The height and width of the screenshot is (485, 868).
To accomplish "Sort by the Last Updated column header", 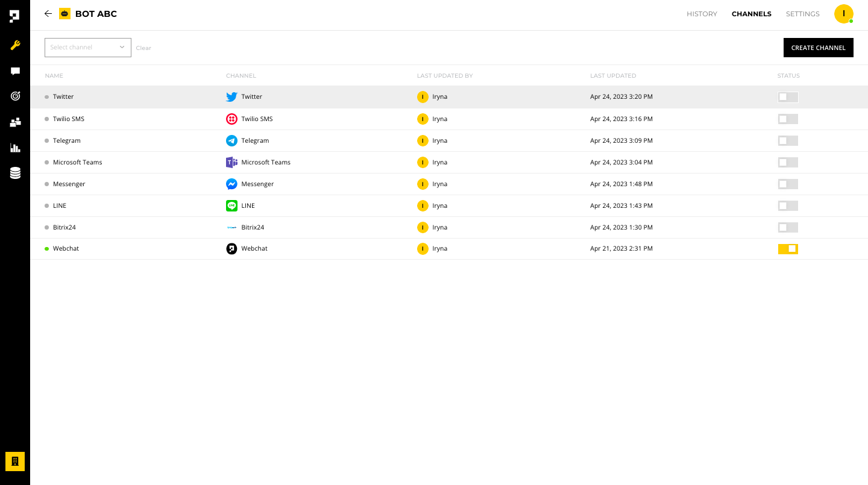I will (613, 76).
